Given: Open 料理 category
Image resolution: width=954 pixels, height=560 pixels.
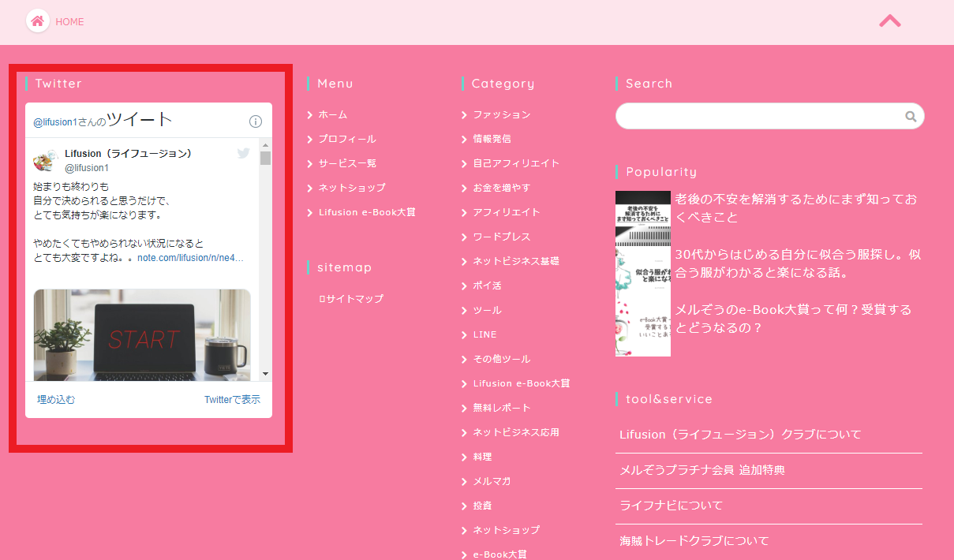Looking at the screenshot, I should coord(482,457).
